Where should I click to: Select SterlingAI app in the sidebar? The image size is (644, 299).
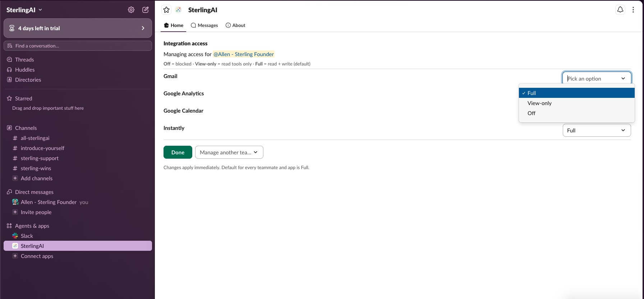point(78,246)
